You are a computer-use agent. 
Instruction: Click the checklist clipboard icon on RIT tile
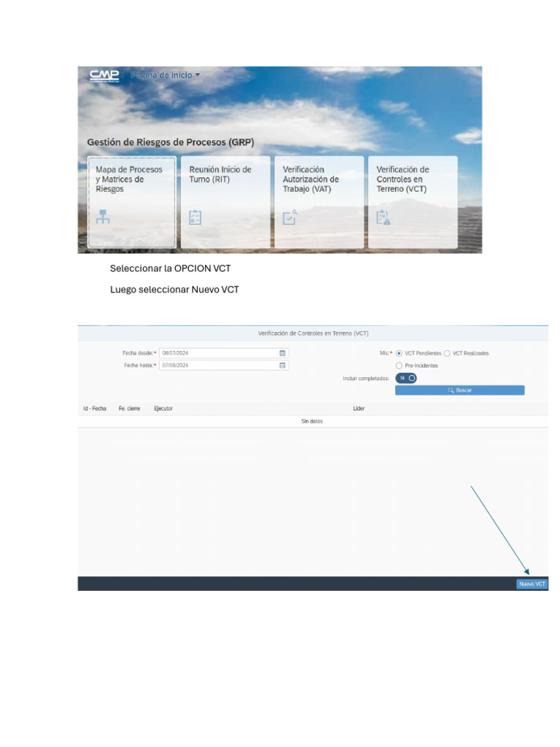195,217
